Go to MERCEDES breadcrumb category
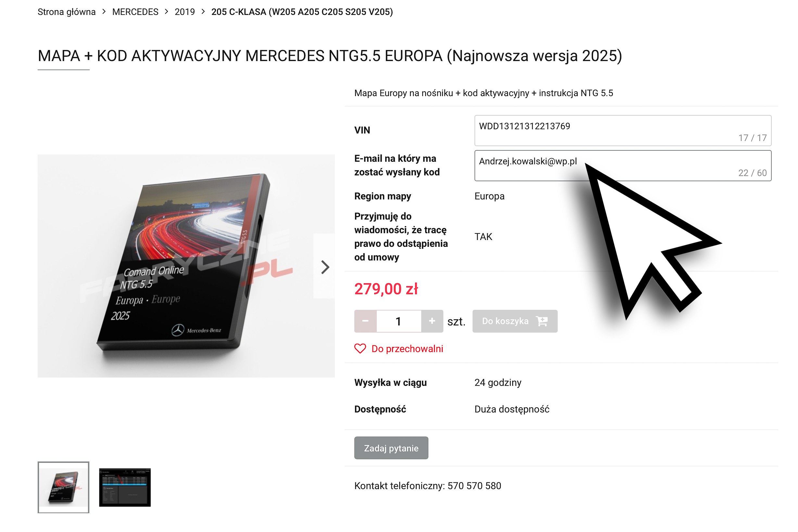Image resolution: width=798 pixels, height=532 pixels. [x=135, y=12]
